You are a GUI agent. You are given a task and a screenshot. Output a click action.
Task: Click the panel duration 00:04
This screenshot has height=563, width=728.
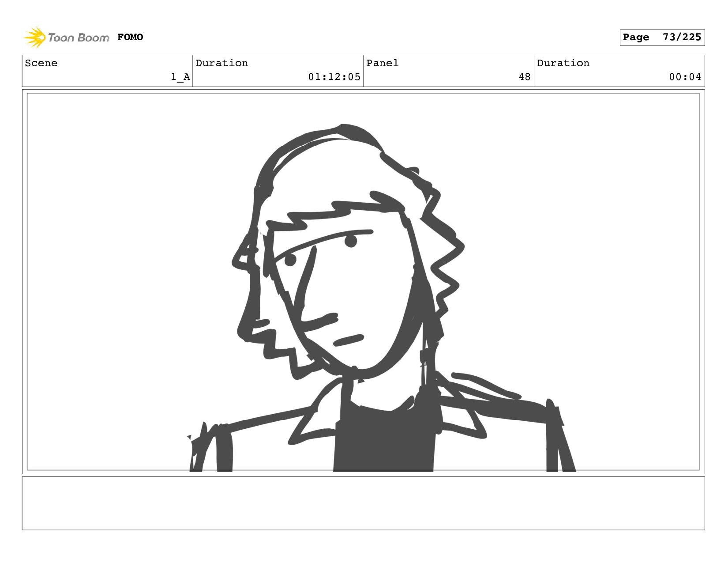click(x=685, y=77)
